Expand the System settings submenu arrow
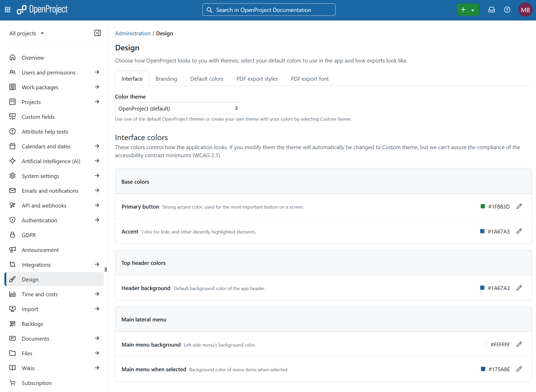 pos(97,176)
